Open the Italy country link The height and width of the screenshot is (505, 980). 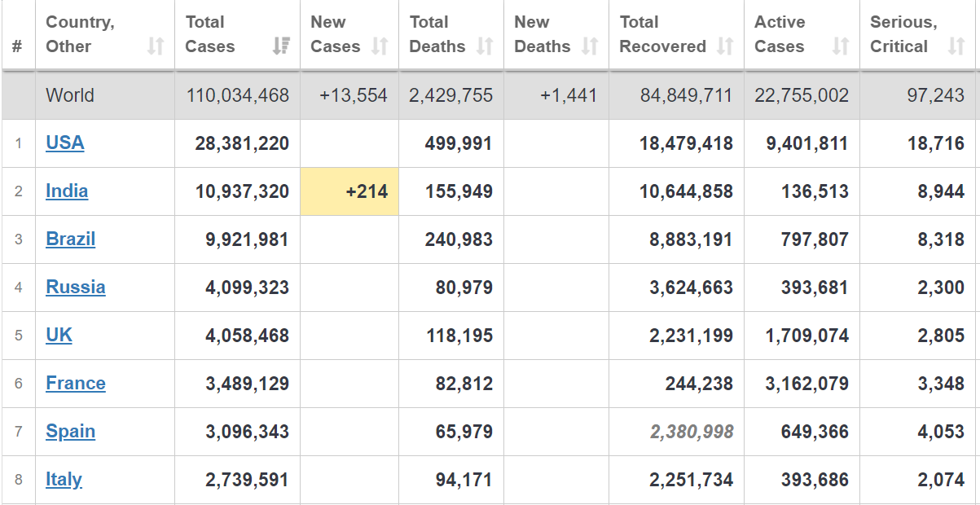pos(64,480)
